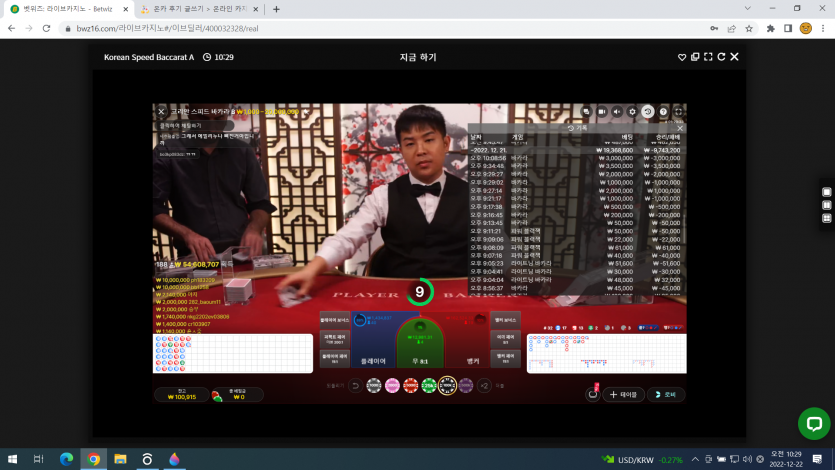The width and height of the screenshot is (835, 470).
Task: Select the highlighted black 100k chip
Action: click(447, 385)
